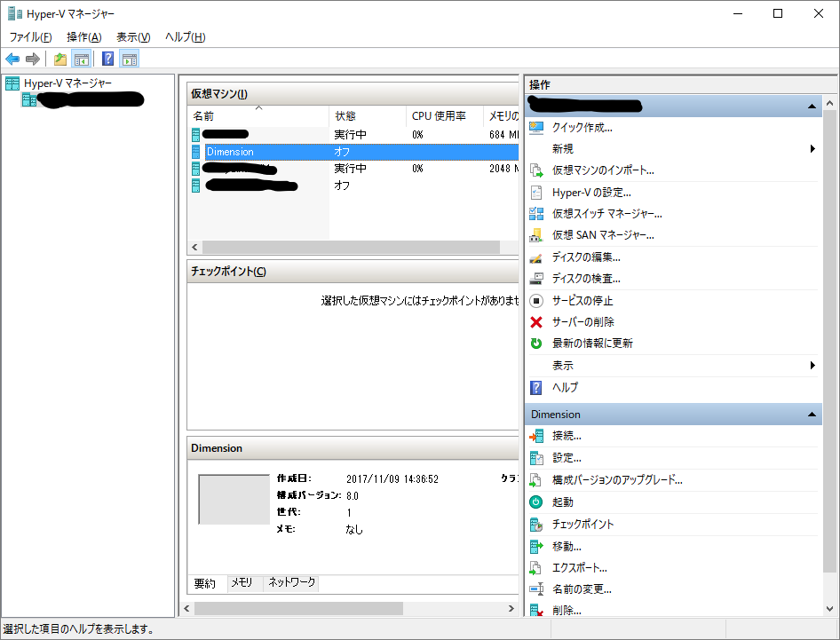840x640 pixels.
Task: Click the blue Help question mark toolbar icon
Action: (107, 59)
